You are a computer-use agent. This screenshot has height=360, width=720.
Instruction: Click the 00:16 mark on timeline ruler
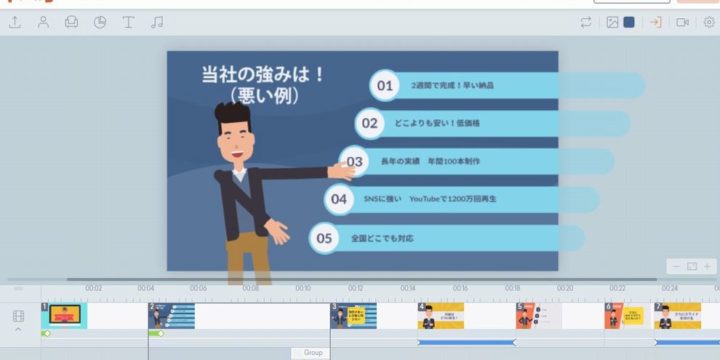(460, 288)
